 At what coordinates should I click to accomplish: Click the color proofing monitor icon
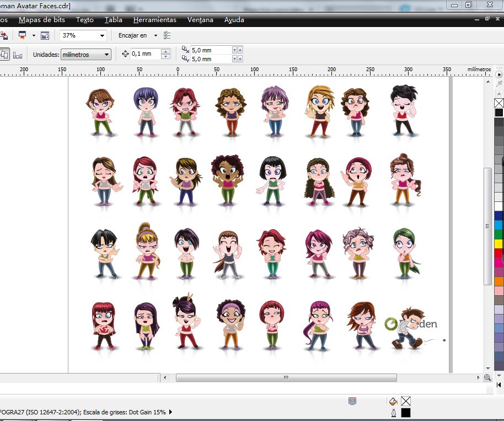(352, 401)
